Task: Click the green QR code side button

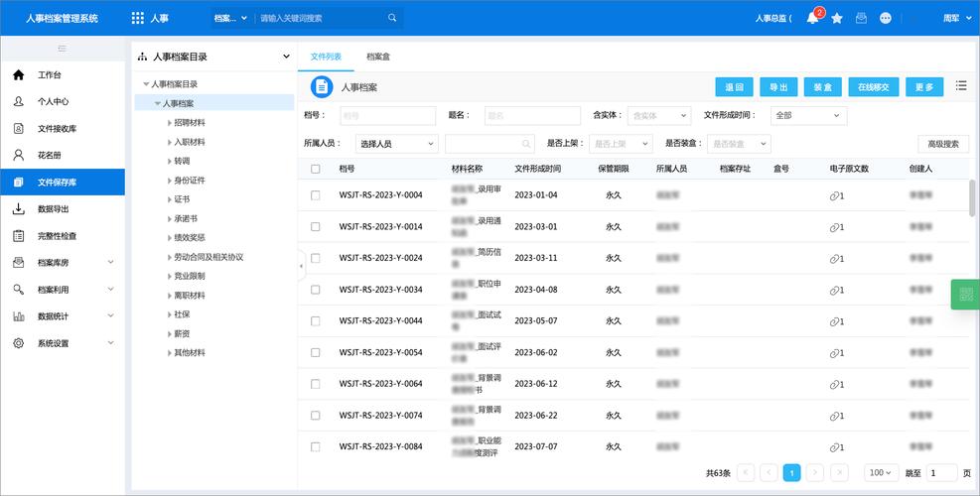Action: tap(966, 295)
